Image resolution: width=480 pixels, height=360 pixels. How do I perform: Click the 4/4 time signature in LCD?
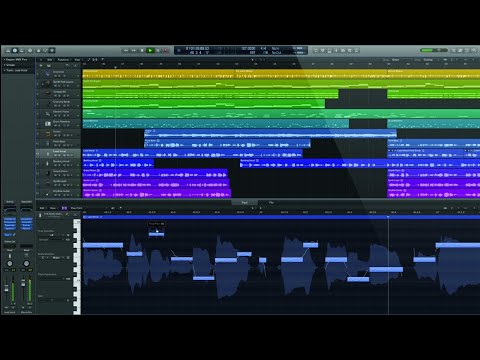(263, 49)
